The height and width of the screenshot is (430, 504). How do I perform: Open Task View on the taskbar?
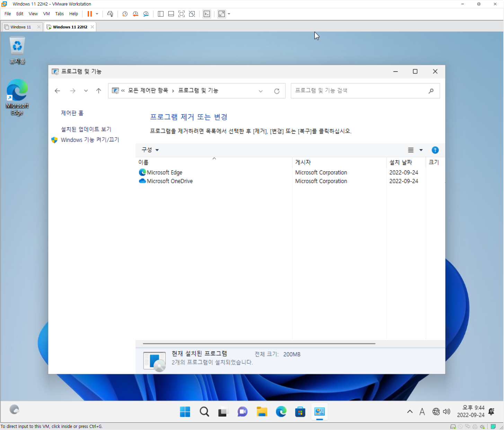[223, 412]
